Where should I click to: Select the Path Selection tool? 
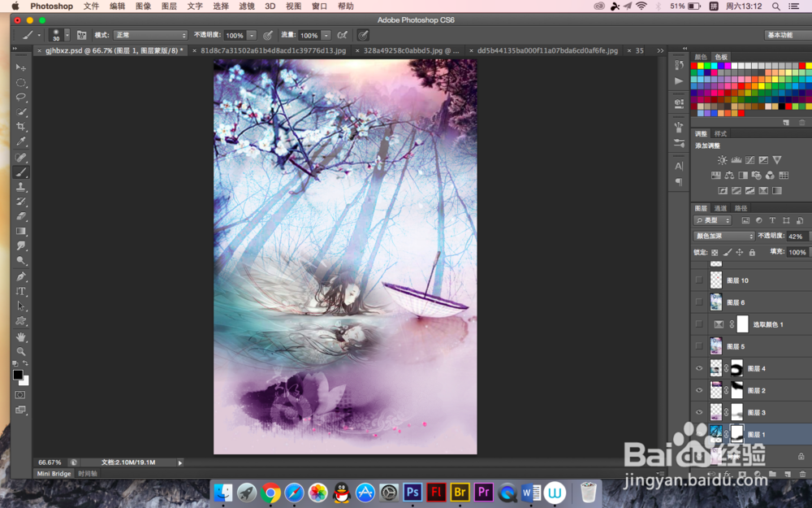tap(21, 306)
